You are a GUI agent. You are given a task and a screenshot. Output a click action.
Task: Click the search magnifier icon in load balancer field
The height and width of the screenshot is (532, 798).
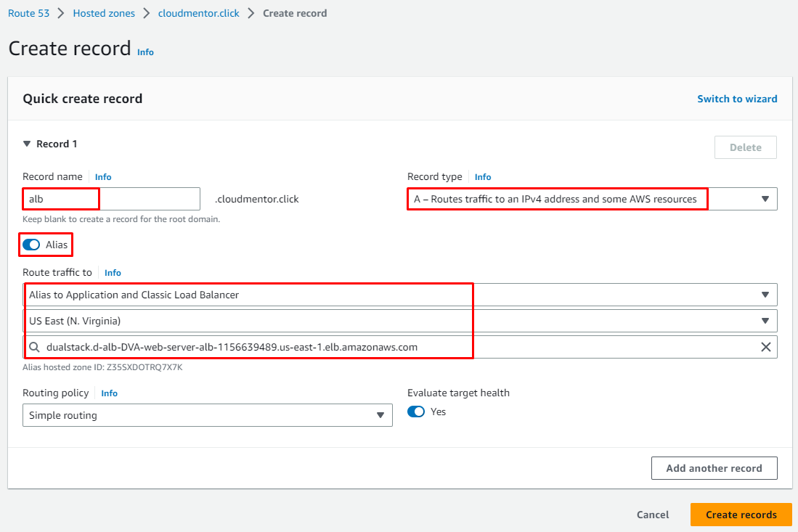coord(34,347)
